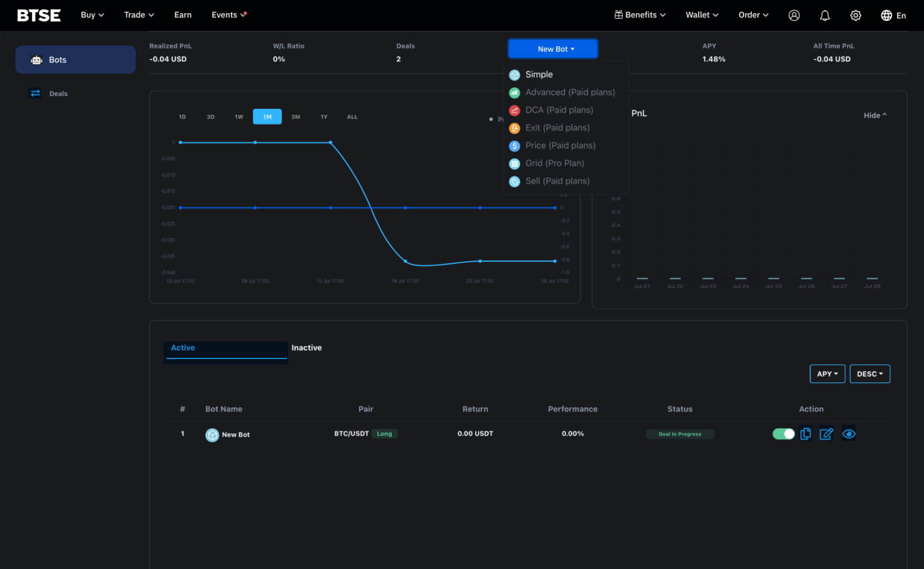
Task: Open the DESC order dropdown
Action: [870, 374]
